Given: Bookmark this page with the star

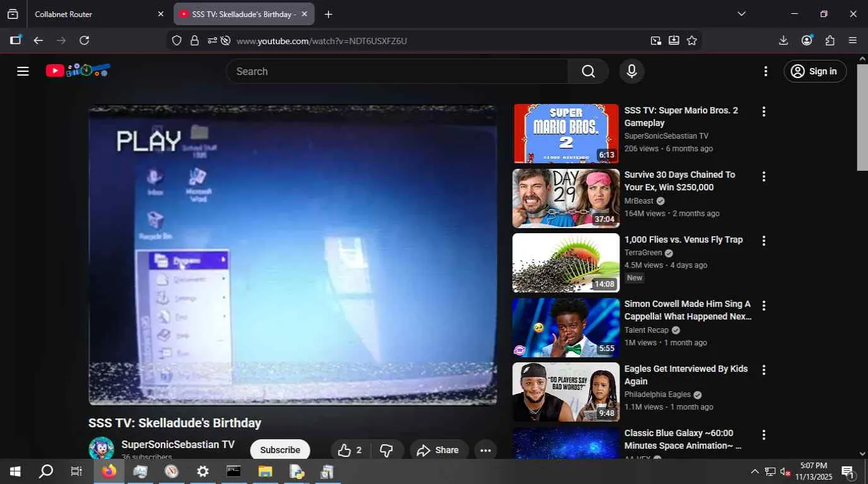Looking at the screenshot, I should (x=692, y=41).
